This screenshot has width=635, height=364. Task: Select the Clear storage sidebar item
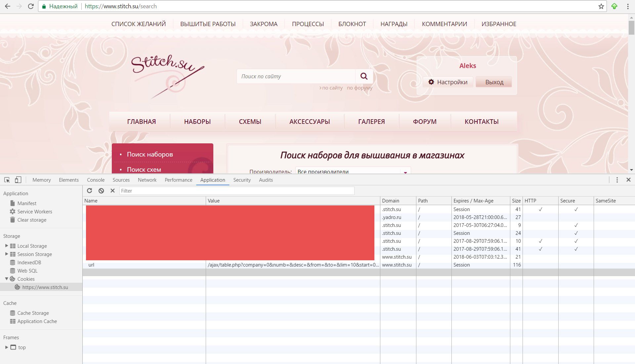coord(32,220)
